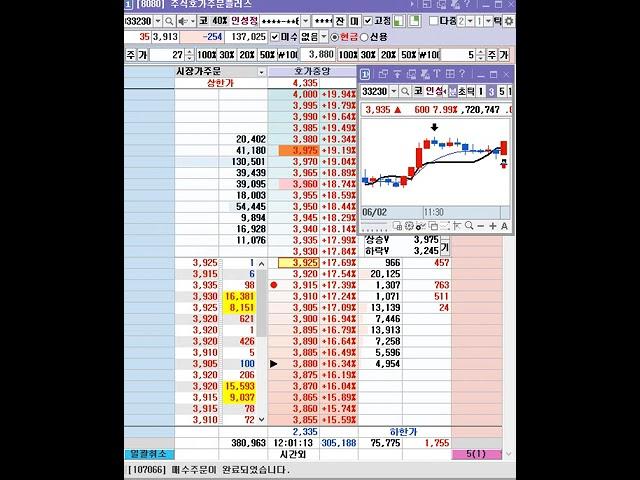This screenshot has width=640, height=480.
Task: Click the first title bar icon of order window
Action: click(427, 4)
